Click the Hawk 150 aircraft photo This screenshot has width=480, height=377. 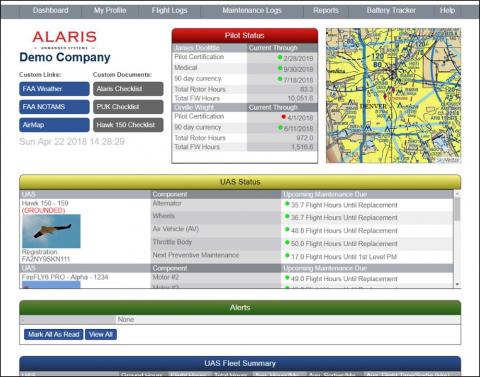tap(51, 231)
